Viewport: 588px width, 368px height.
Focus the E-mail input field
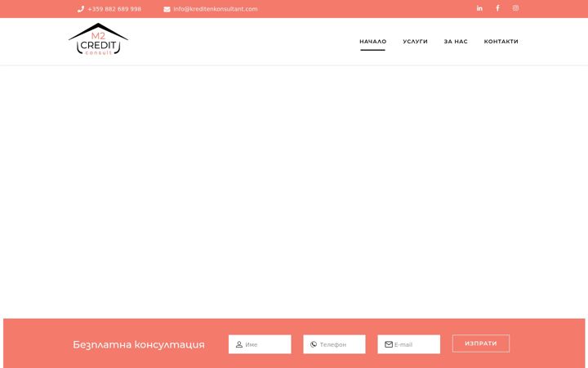409,344
